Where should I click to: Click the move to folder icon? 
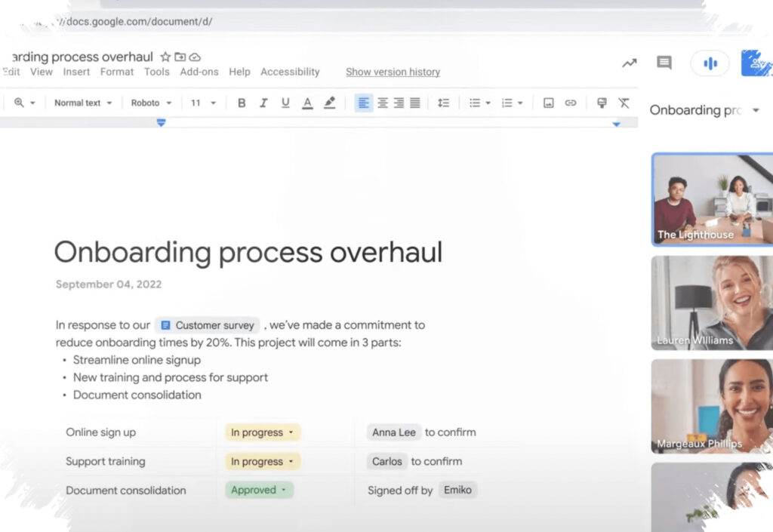(x=180, y=57)
